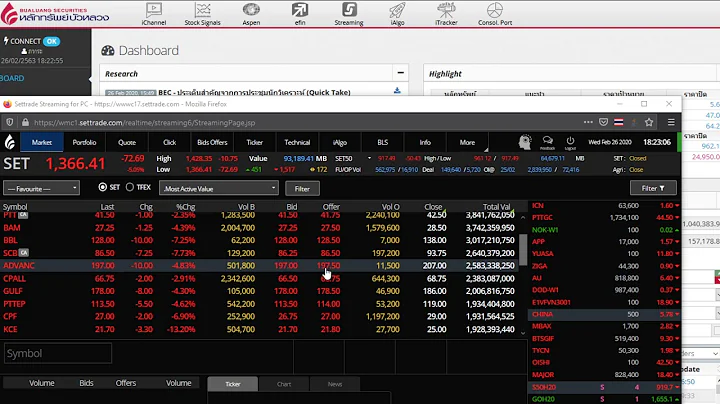
Task: Click the Logout power icon
Action: click(570, 142)
